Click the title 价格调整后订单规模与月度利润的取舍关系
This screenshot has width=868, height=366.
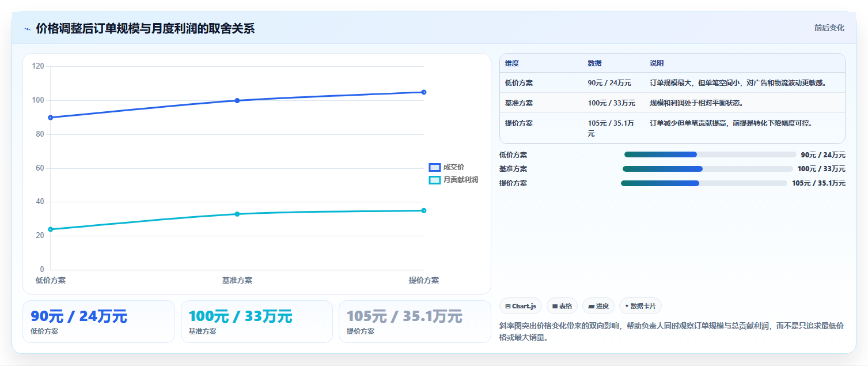145,29
